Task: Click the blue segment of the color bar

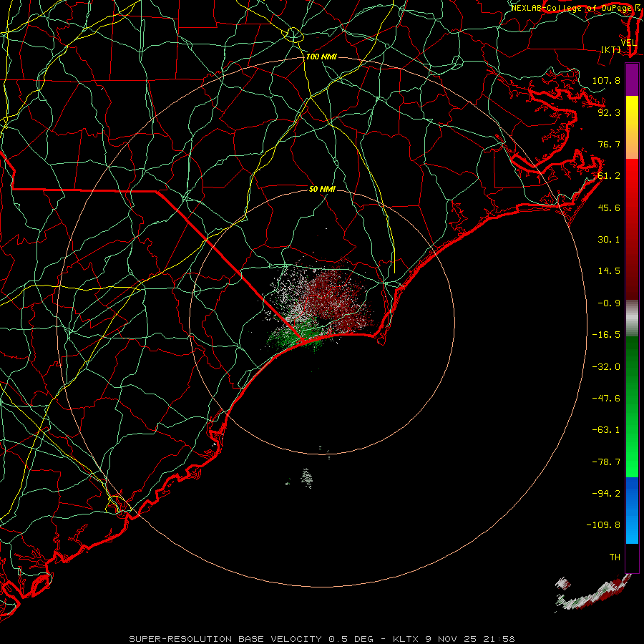Action: 632,510
